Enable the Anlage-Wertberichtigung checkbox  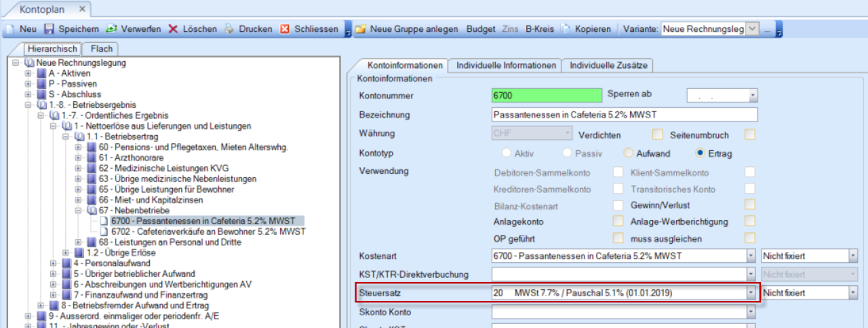(750, 221)
